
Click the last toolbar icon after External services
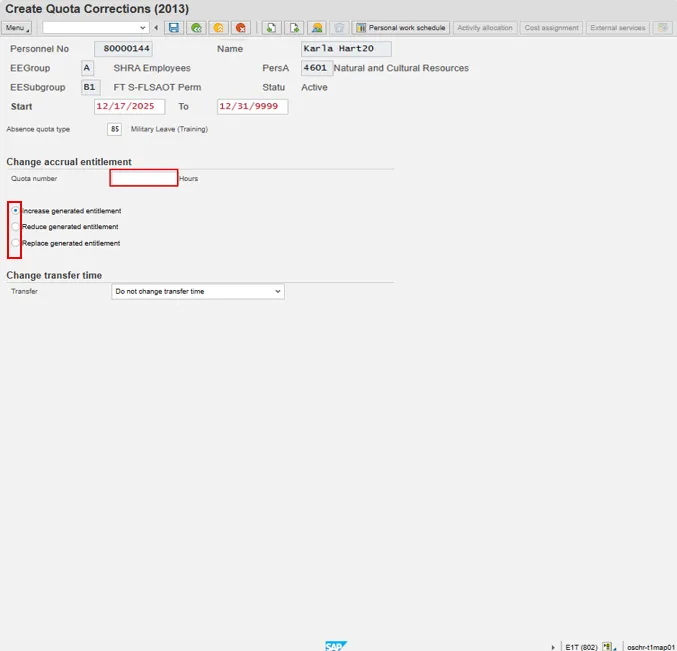662,28
